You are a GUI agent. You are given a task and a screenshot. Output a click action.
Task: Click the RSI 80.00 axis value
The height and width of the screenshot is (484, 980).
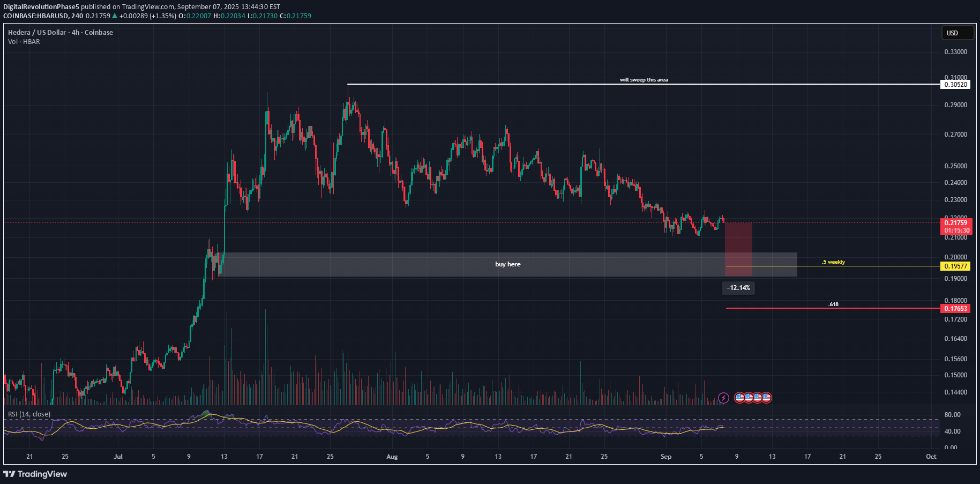click(x=952, y=415)
